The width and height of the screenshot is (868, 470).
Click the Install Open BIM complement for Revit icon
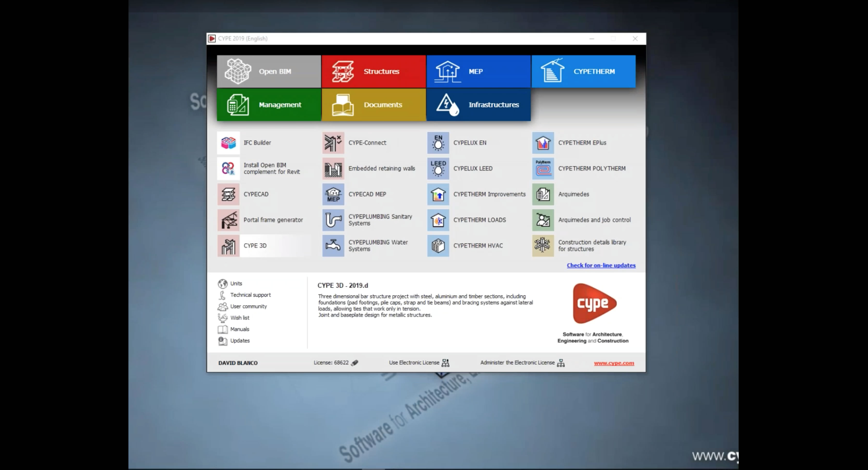228,168
